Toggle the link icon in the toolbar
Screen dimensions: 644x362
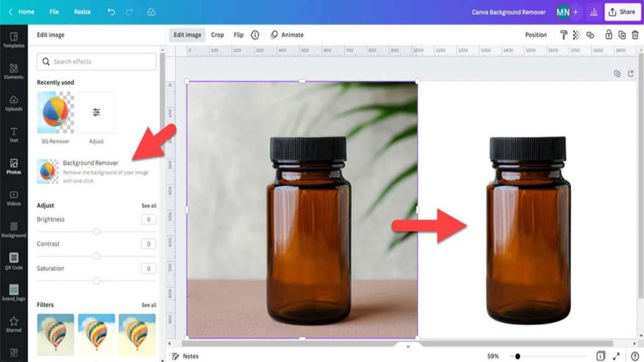point(590,35)
